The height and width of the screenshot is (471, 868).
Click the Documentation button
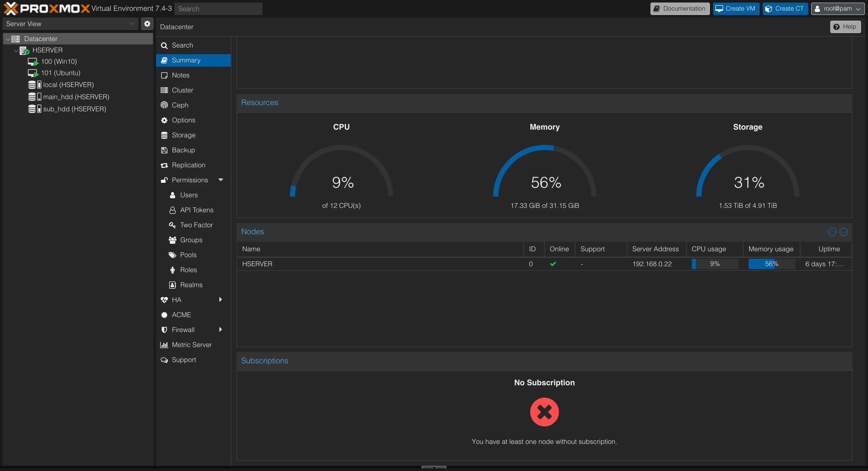[680, 9]
